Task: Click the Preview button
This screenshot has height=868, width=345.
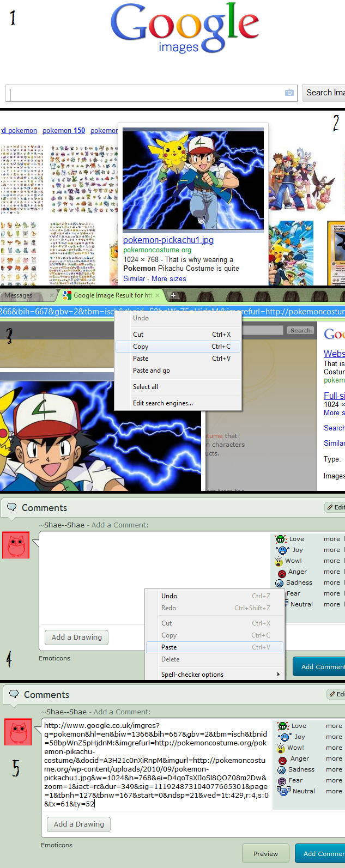Action: [266, 854]
